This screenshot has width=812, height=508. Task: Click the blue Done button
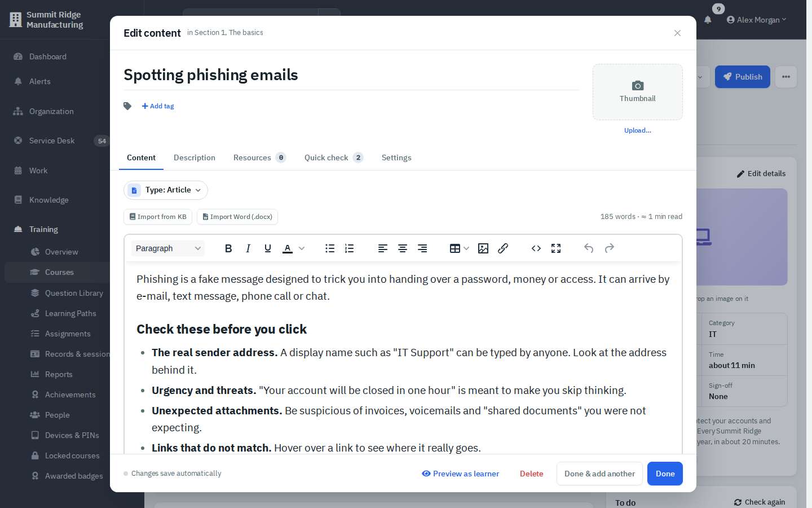point(665,474)
